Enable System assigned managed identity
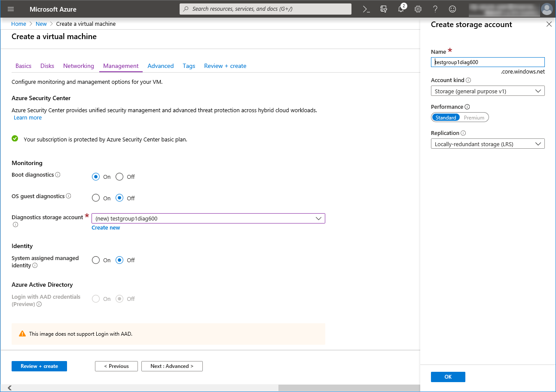This screenshot has width=556, height=392. (96, 260)
